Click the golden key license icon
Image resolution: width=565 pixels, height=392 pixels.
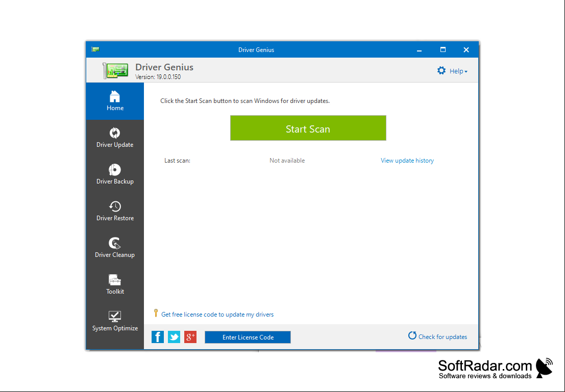[156, 313]
